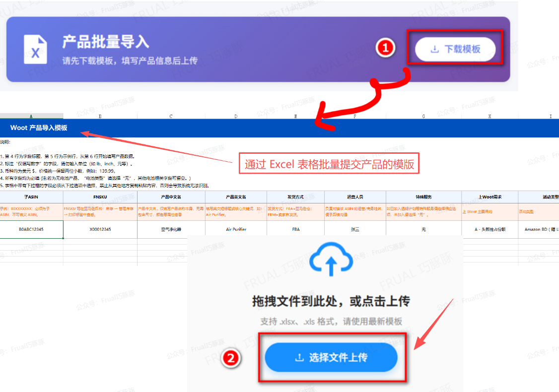Open the FBA shipping method cell
559x392 pixels.
[x=295, y=229]
